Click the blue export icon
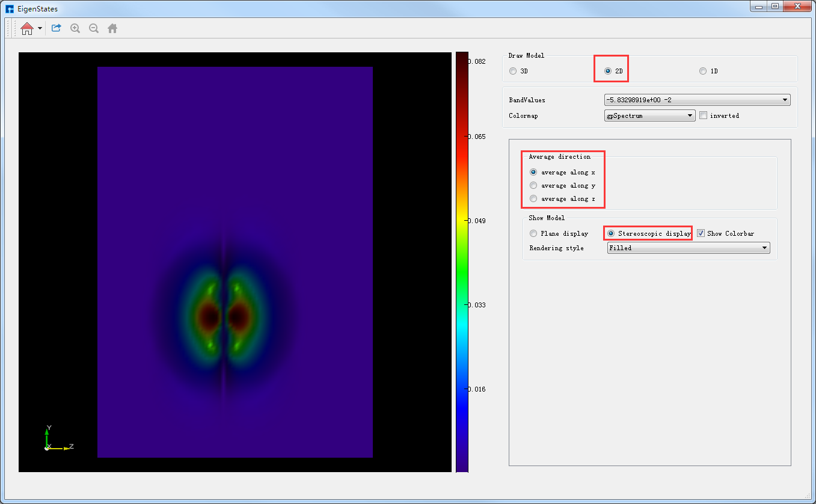 coord(56,28)
